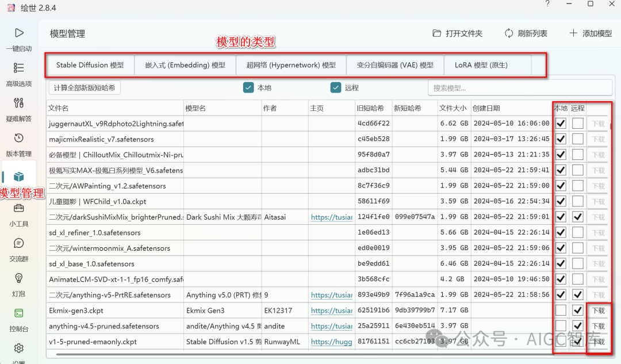The width and height of the screenshot is (621, 364).
Task: Toggle the 本地 filter checkbox
Action: 248,87
